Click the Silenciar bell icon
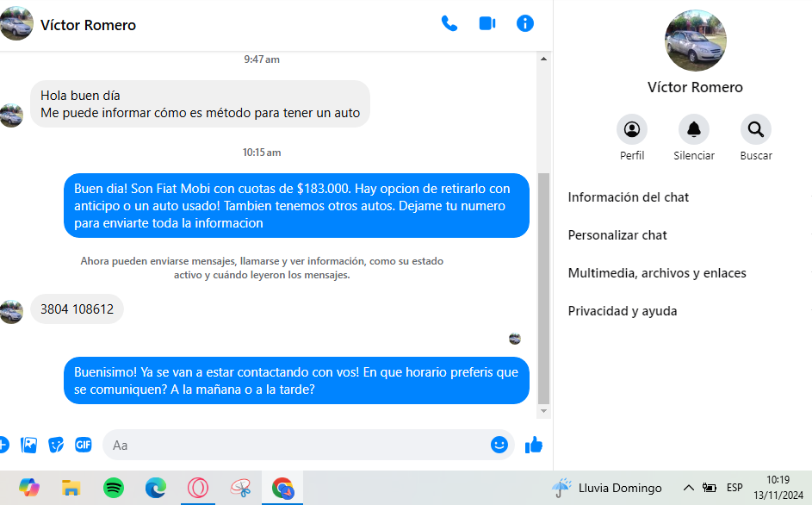 [693, 129]
